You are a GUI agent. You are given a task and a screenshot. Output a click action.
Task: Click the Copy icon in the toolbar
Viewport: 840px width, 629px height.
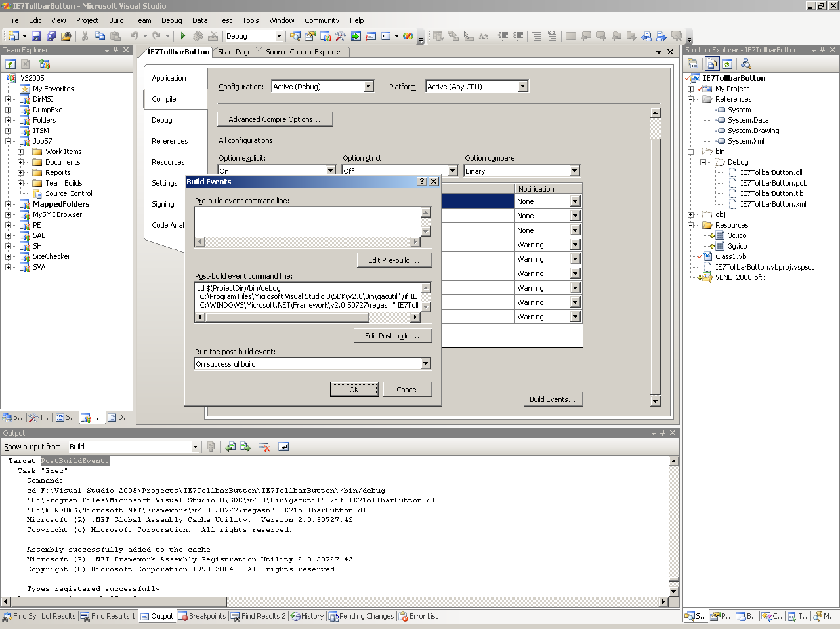(x=100, y=36)
